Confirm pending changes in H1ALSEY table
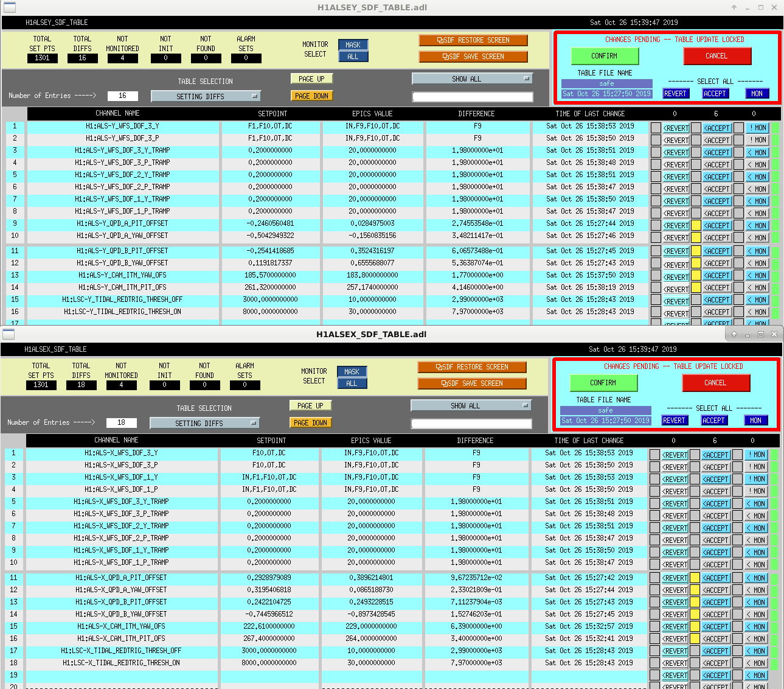Screen dimensions: 784x689 point(605,56)
